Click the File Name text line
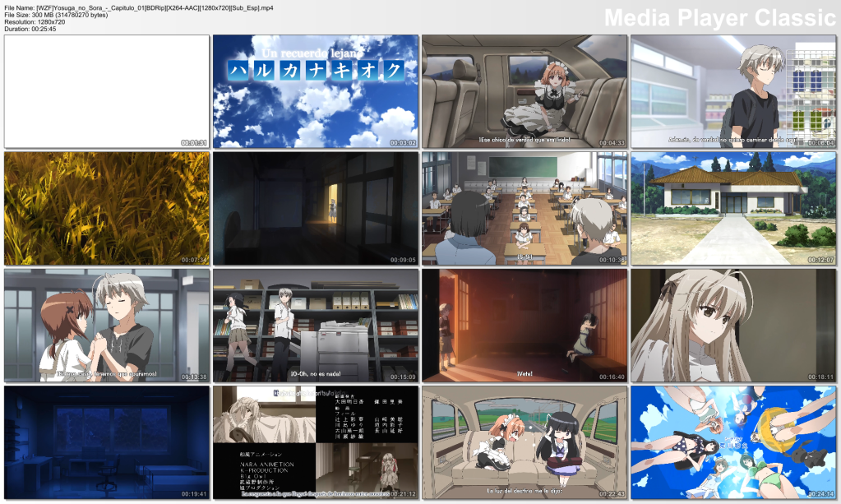Viewport: 841px width, 504px height. [139, 8]
